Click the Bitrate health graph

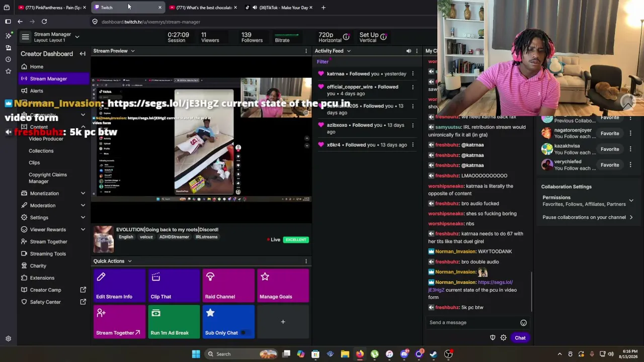click(286, 35)
